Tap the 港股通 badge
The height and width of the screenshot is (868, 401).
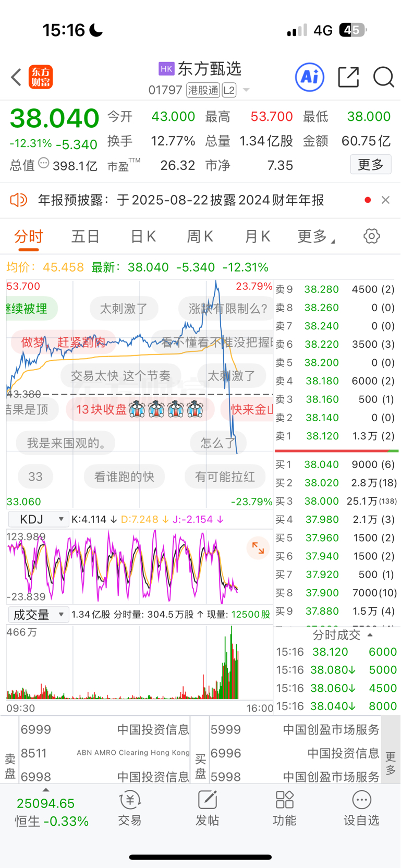click(x=203, y=90)
